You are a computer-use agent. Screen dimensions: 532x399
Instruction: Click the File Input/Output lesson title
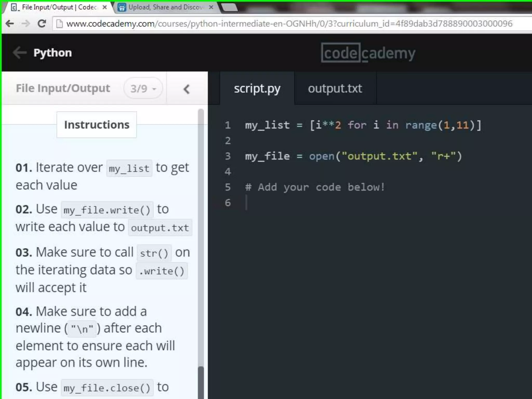63,88
